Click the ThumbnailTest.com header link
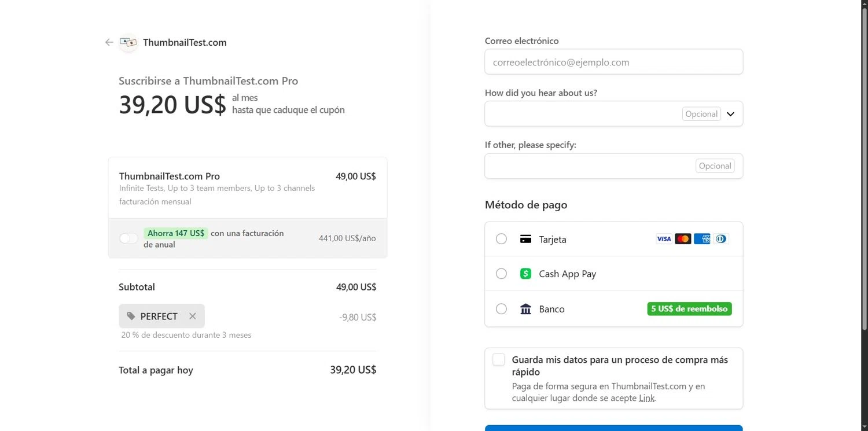 pyautogui.click(x=185, y=42)
